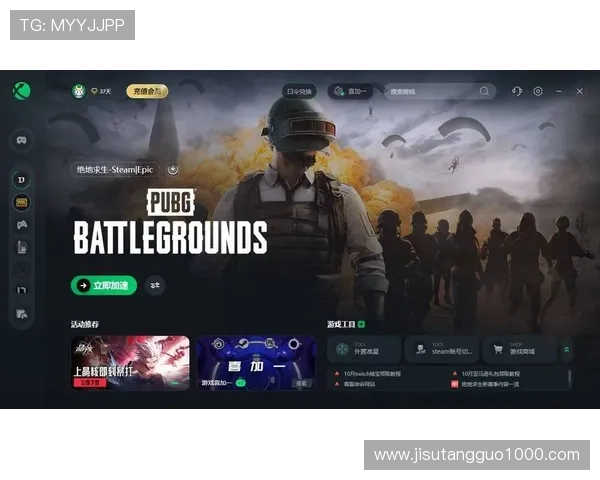Open the gamepad library icon in sidebar

[x=21, y=140]
